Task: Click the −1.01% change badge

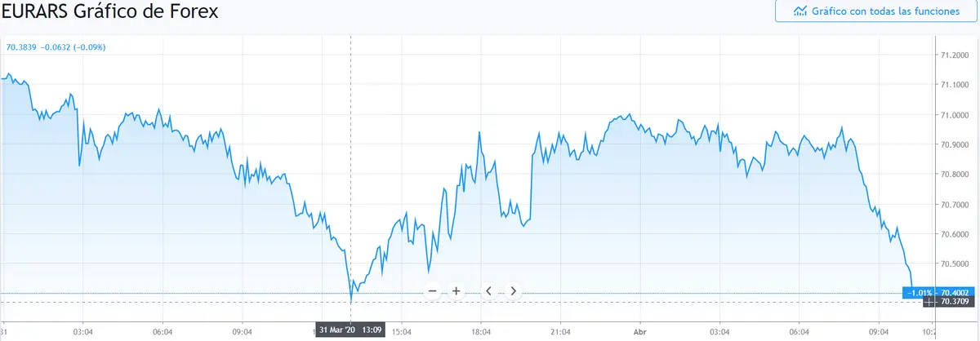Action: click(920, 292)
